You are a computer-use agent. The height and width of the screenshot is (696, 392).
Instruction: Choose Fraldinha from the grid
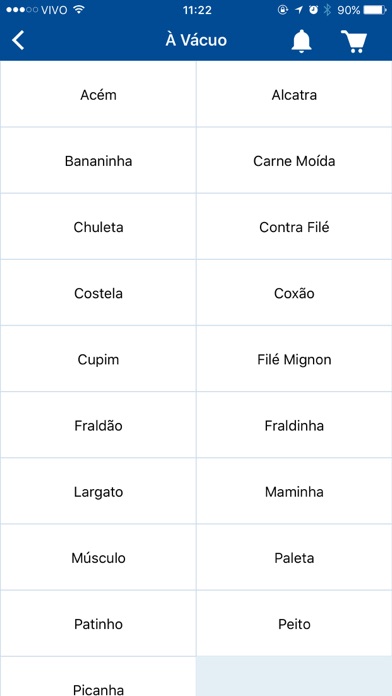point(294,425)
